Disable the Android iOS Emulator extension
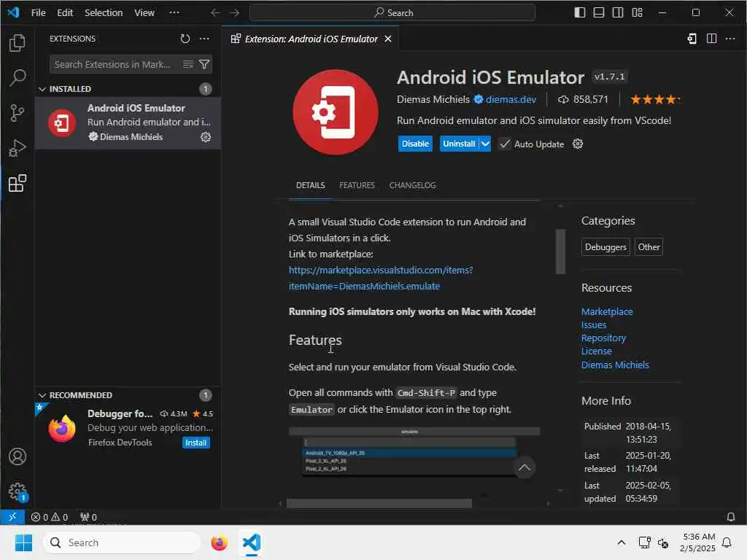747x560 pixels. point(415,144)
